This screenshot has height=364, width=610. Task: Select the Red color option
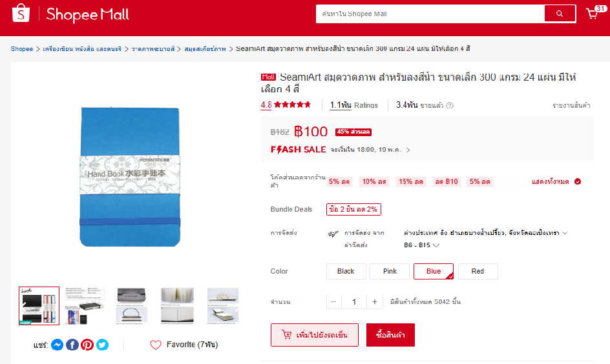coord(478,271)
